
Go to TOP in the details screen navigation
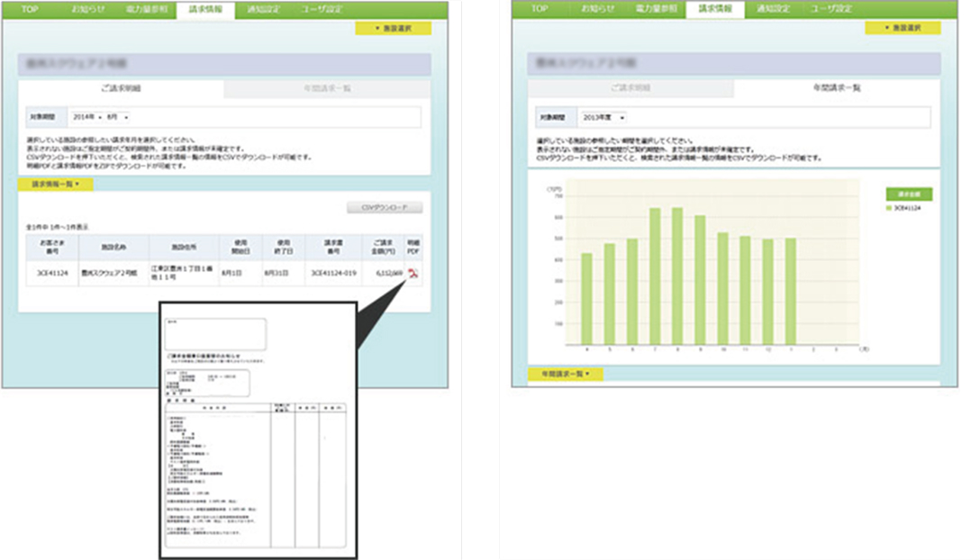30,9
